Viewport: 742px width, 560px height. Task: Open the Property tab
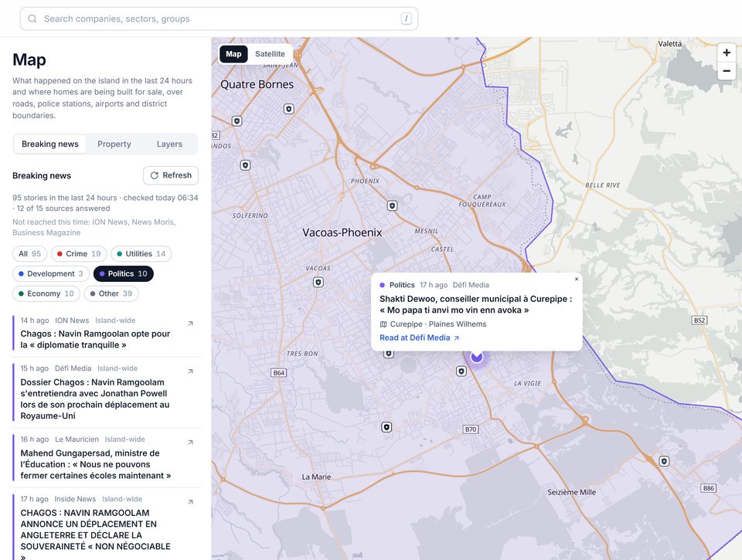click(114, 144)
